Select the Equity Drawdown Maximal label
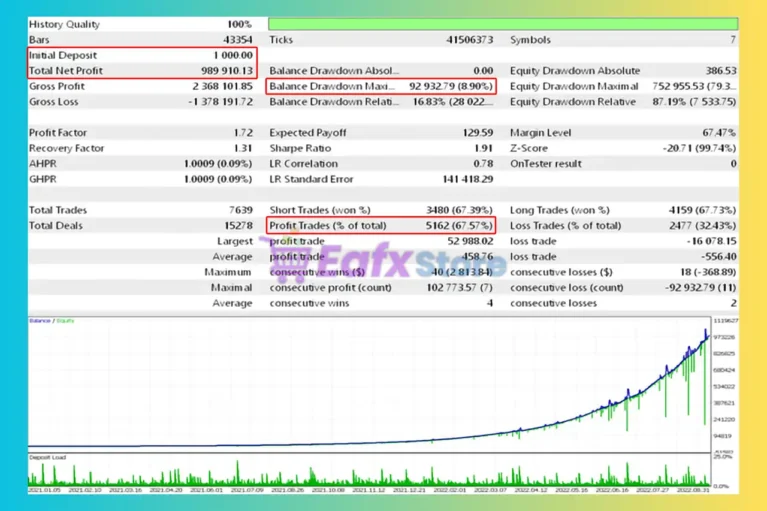The height and width of the screenshot is (511, 767). point(574,86)
